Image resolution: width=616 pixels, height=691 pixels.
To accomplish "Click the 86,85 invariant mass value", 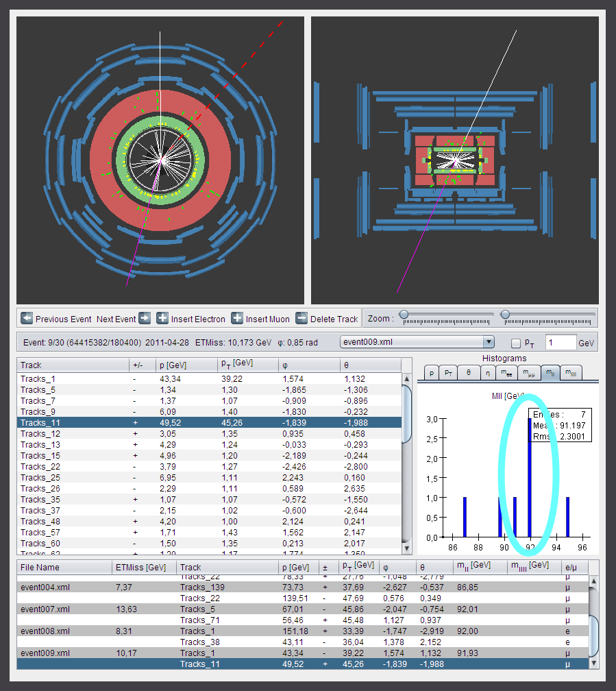I will coord(467,587).
